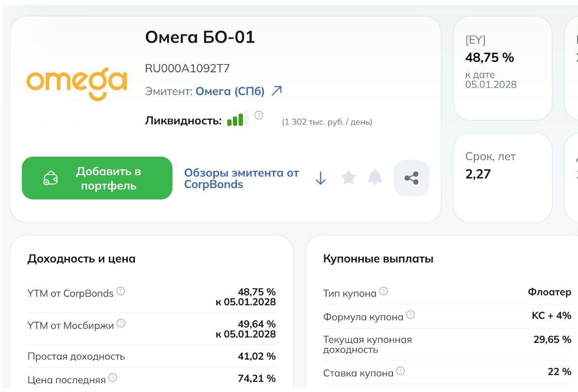
Task: Show the Тип купона help tooltip
Action: click(384, 292)
